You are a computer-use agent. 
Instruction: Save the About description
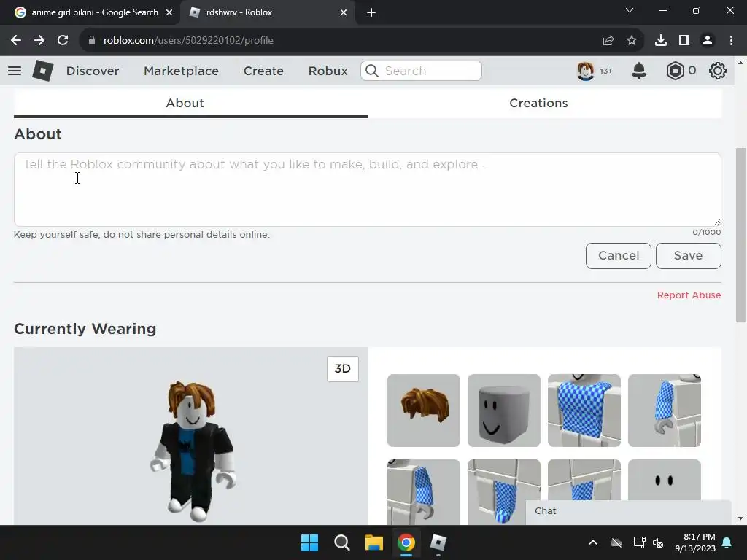pos(689,256)
